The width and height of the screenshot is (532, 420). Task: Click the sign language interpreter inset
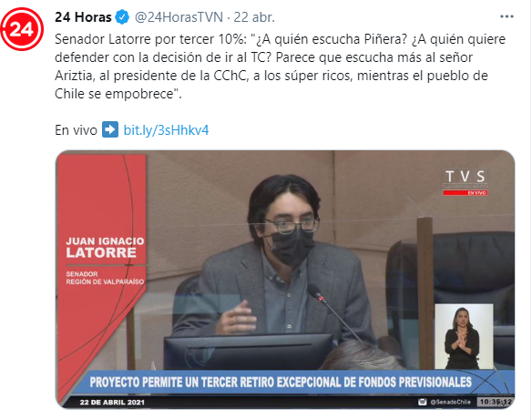[464, 336]
